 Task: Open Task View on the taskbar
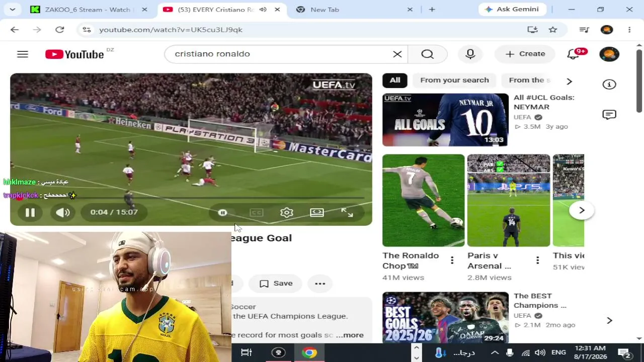pyautogui.click(x=247, y=352)
